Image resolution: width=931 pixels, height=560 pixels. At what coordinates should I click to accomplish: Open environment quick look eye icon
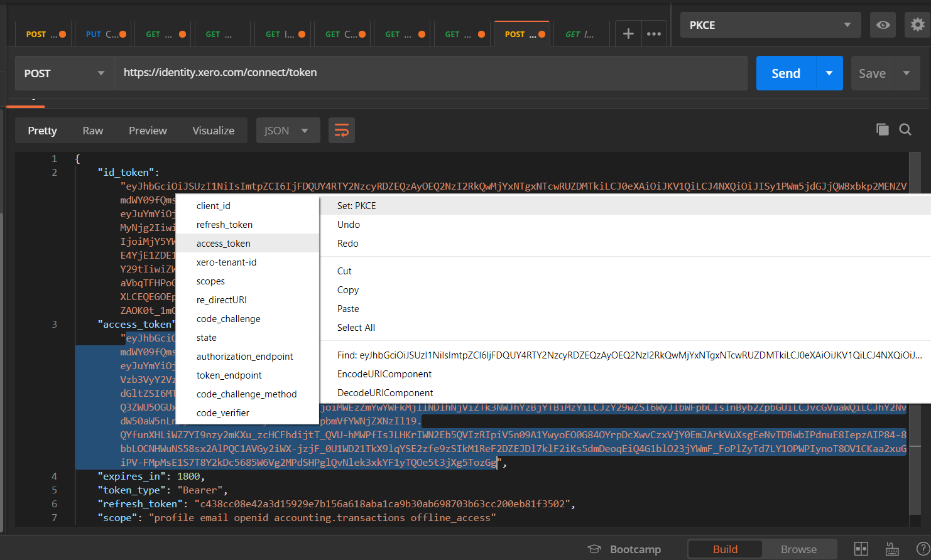pos(883,25)
